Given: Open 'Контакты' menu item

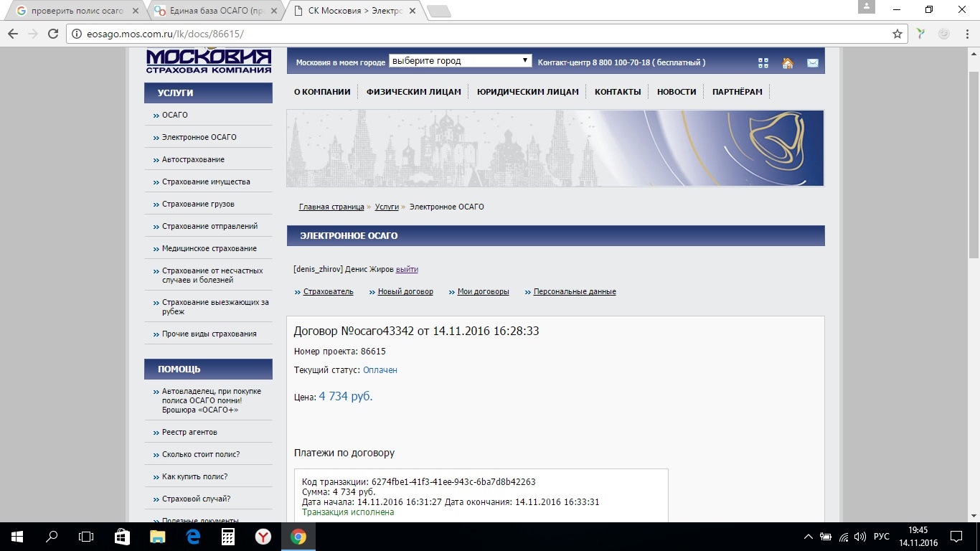Looking at the screenshot, I should point(618,92).
